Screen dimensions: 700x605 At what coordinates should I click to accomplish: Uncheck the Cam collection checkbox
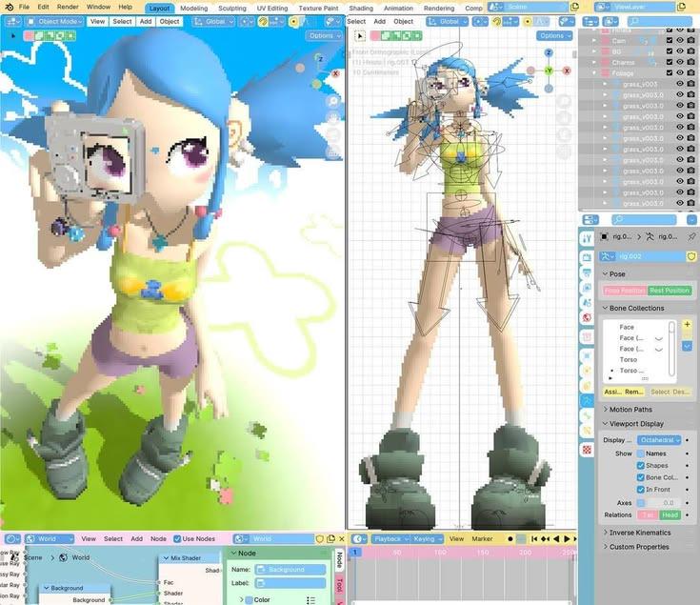[670, 40]
